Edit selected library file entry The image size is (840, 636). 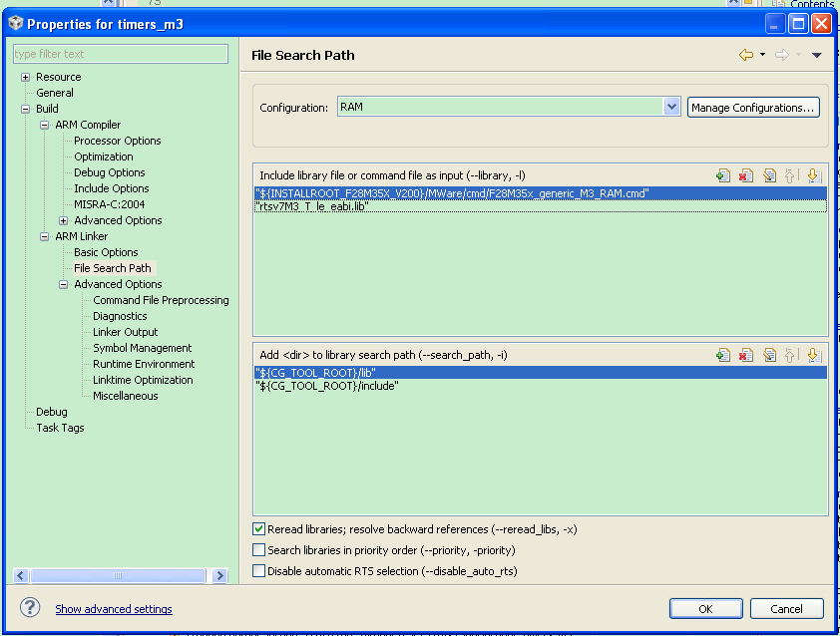[x=770, y=175]
